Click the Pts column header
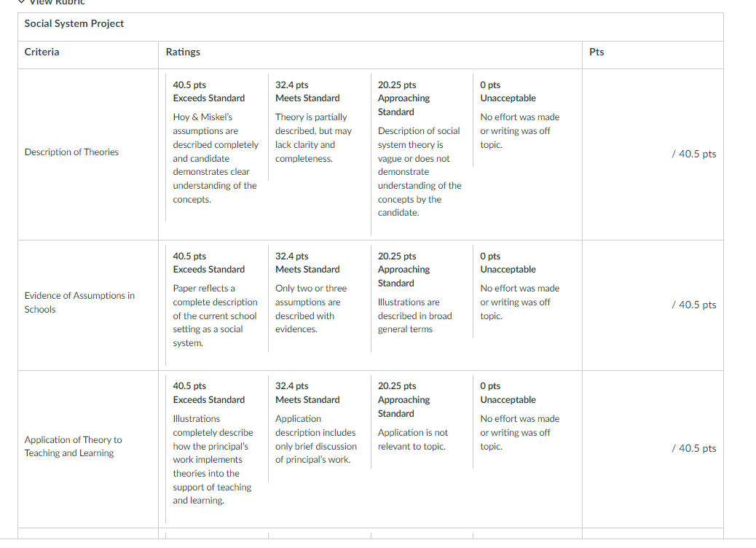Viewport: 756px width, 548px height. coord(596,52)
